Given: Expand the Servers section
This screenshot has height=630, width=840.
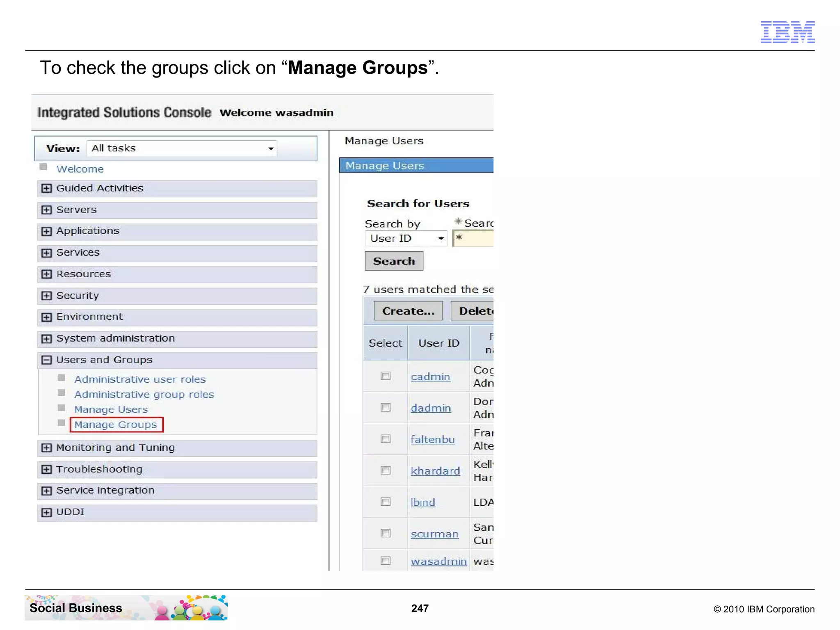Looking at the screenshot, I should click(47, 210).
